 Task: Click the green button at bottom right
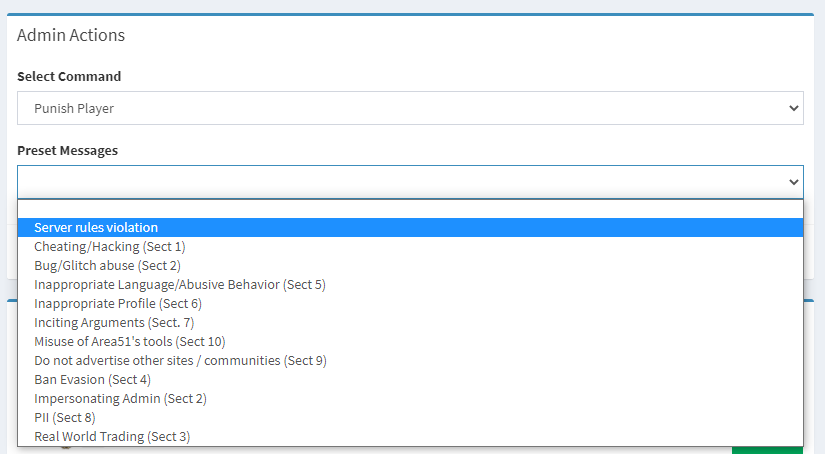pos(768,450)
